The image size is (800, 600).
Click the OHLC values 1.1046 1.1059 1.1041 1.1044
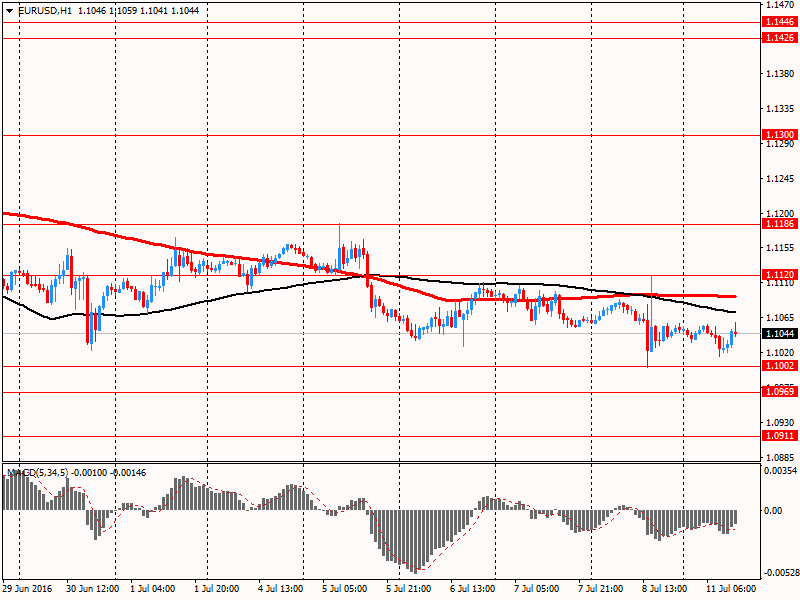pos(138,11)
